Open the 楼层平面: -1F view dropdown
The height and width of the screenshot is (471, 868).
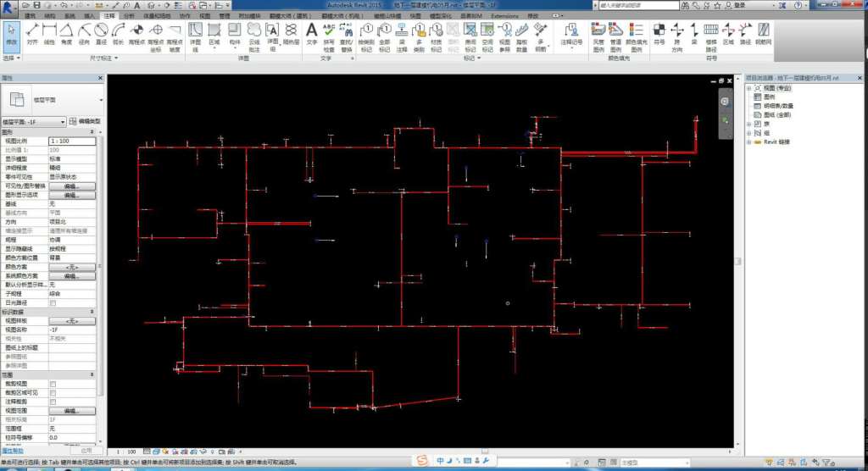coord(34,122)
